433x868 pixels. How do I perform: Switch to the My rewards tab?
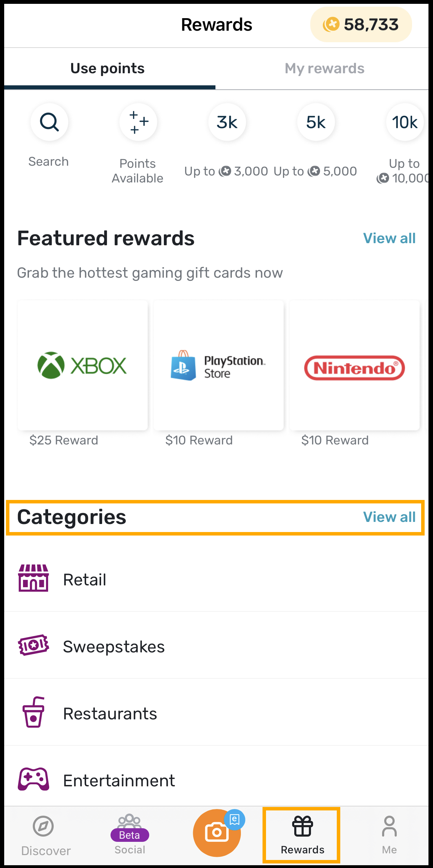324,68
